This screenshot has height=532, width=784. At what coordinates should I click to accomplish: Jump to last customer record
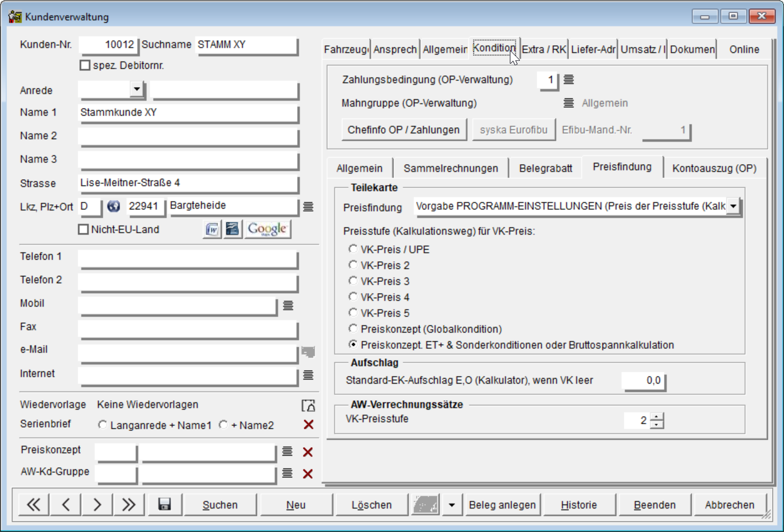point(129,505)
